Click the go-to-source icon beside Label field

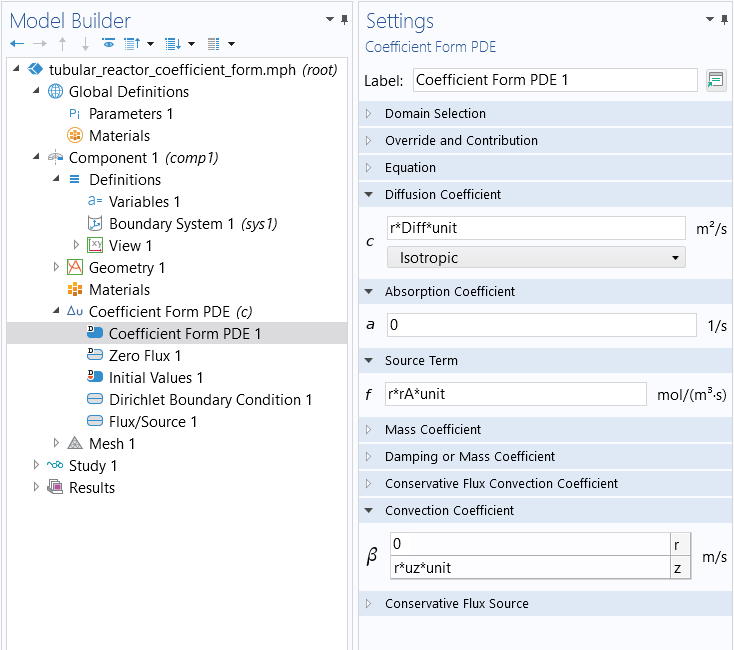pos(716,80)
